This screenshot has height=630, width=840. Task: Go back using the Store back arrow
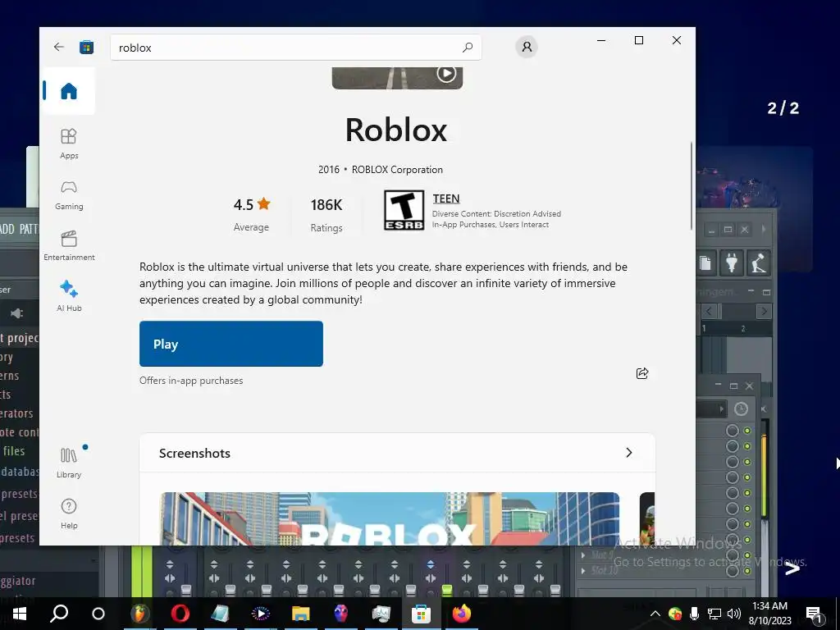59,47
